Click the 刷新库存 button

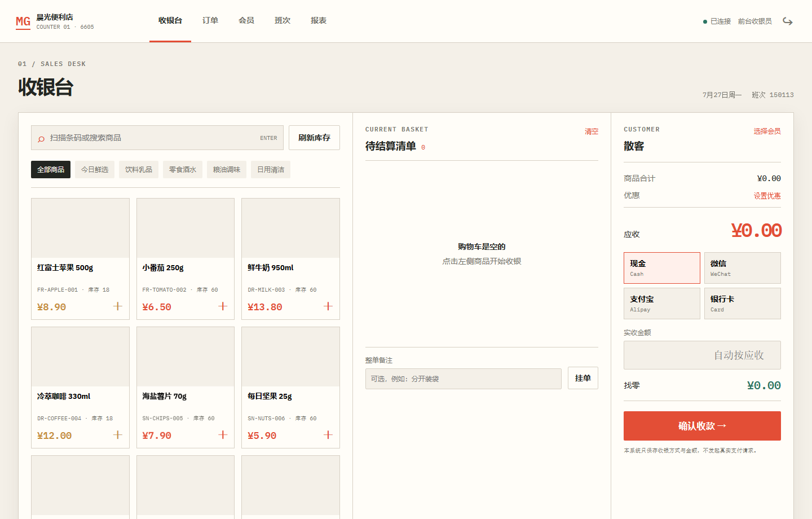(x=314, y=138)
